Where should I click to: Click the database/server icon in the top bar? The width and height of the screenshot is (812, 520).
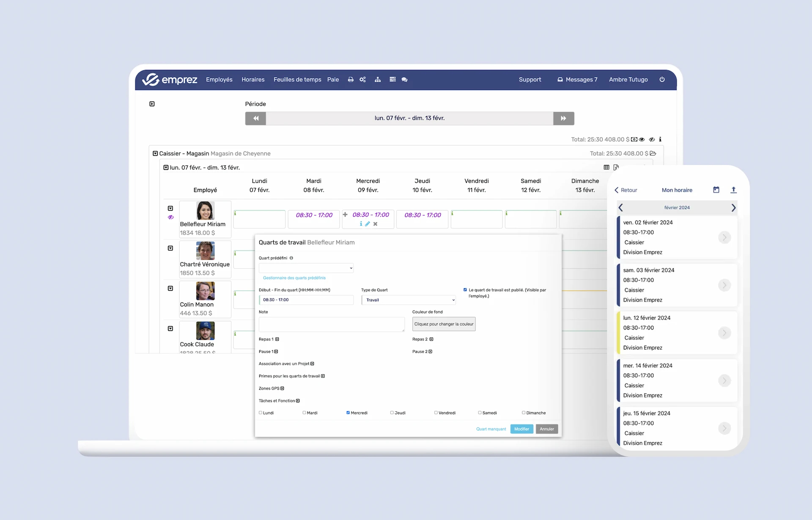click(x=392, y=80)
